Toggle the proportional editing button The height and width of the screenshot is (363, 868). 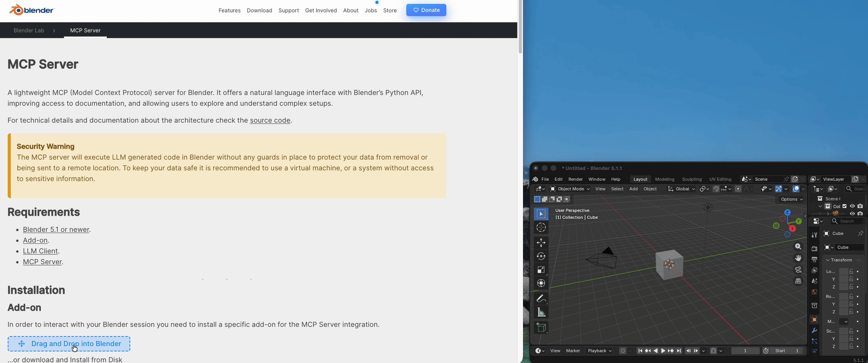(738, 189)
